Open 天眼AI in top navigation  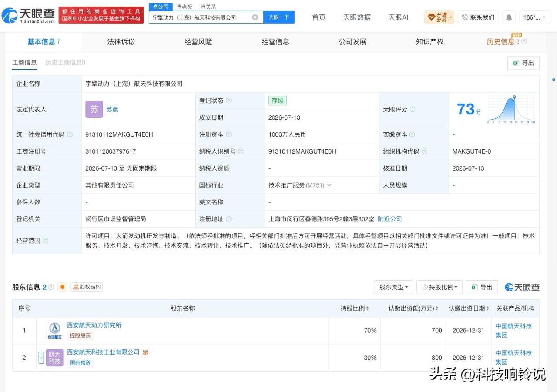[398, 17]
